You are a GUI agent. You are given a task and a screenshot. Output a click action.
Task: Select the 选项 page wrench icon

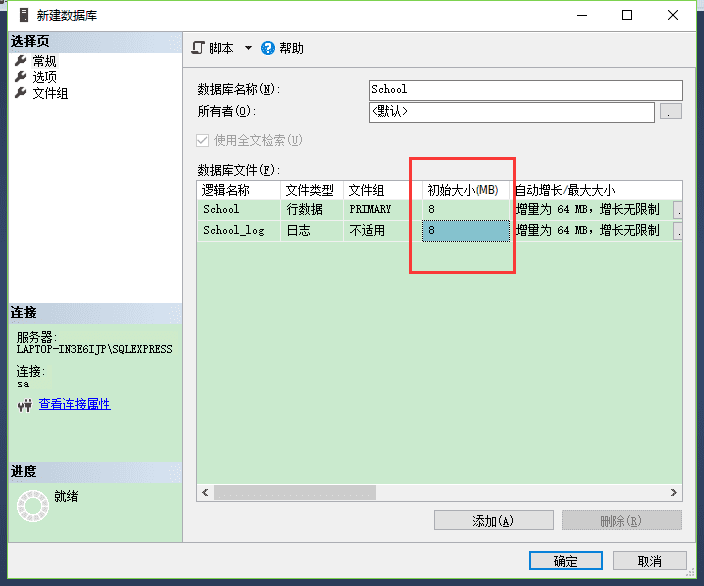tap(21, 77)
